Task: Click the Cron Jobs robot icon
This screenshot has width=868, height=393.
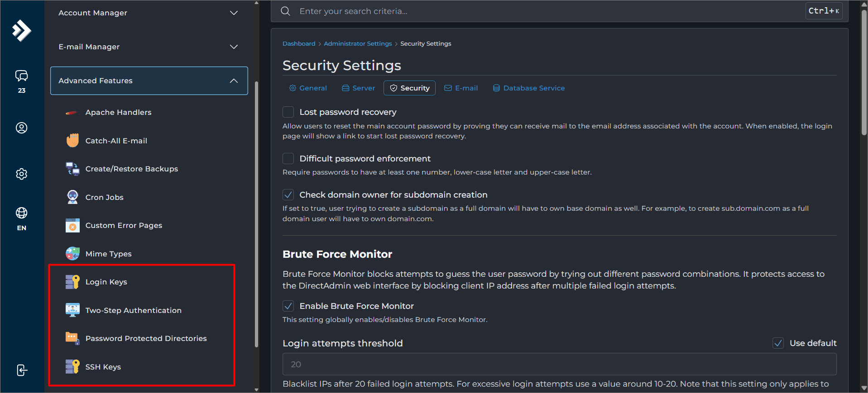Action: (x=72, y=197)
